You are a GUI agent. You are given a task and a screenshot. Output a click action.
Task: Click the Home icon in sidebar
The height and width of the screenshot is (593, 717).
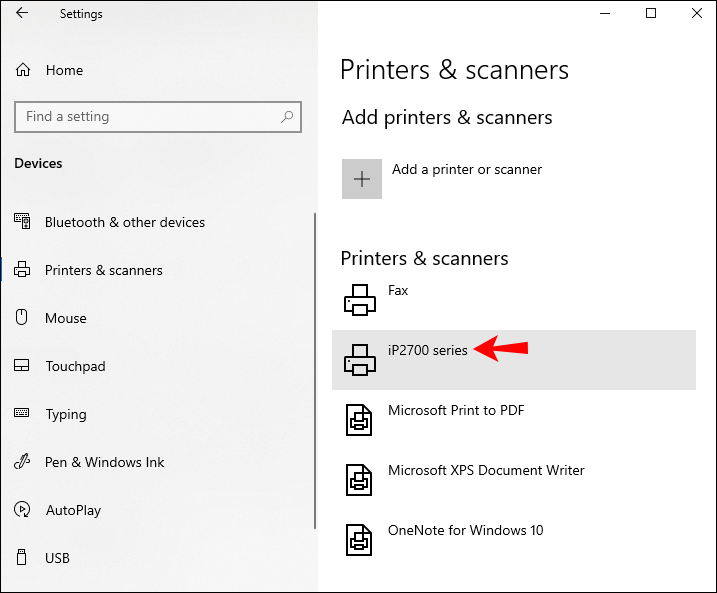pos(22,70)
